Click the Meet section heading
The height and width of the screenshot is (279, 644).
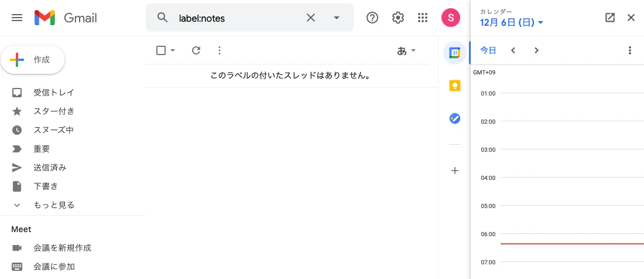pos(21,229)
